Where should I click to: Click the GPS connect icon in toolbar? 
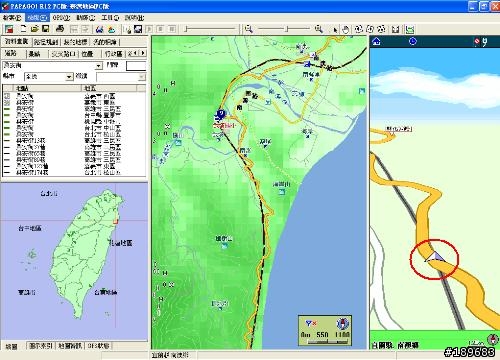(x=127, y=29)
